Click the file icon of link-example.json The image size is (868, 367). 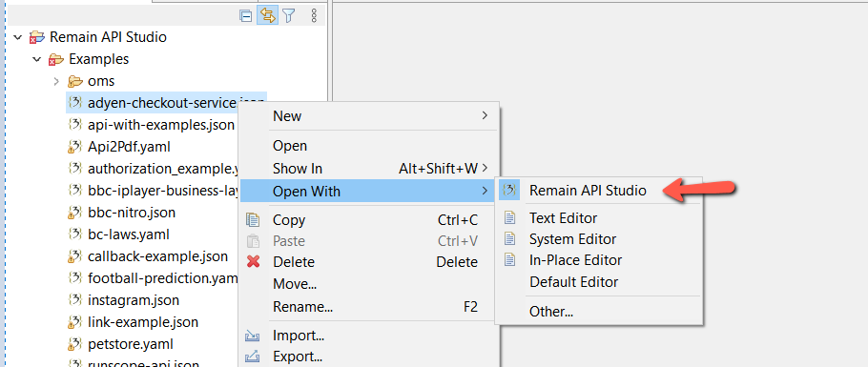[74, 322]
